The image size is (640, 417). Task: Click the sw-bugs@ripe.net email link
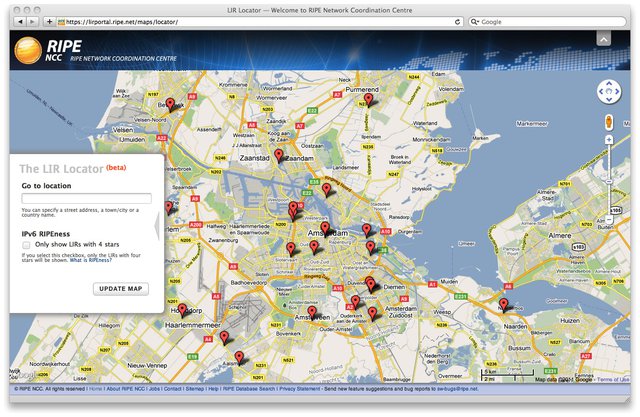(x=458, y=389)
